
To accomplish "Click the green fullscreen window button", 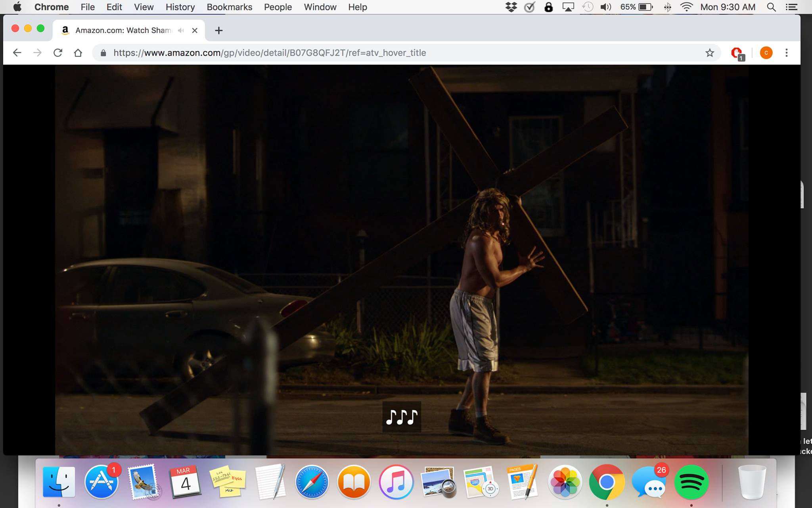I will [40, 28].
